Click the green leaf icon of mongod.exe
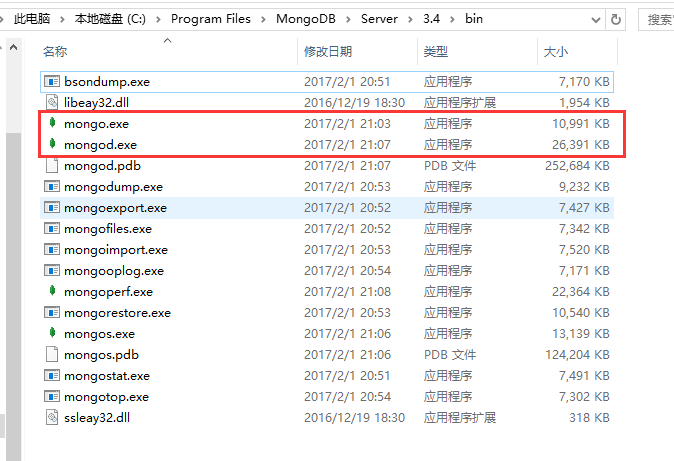The image size is (674, 461). (52, 143)
